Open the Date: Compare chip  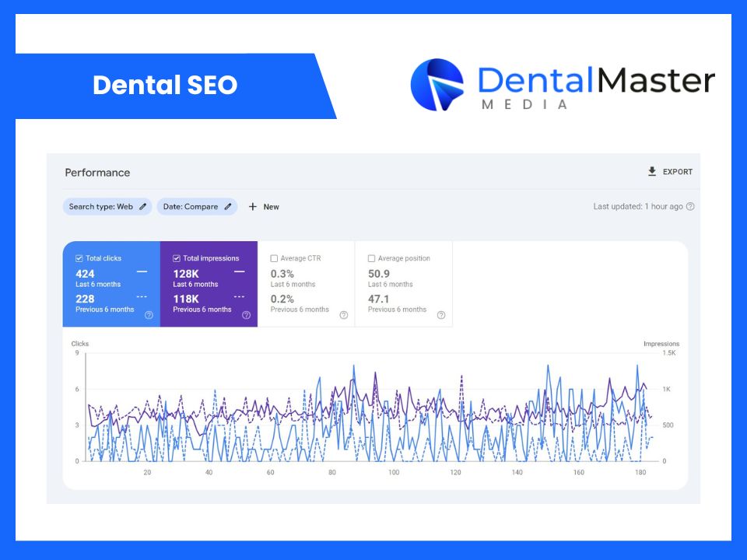pos(197,207)
